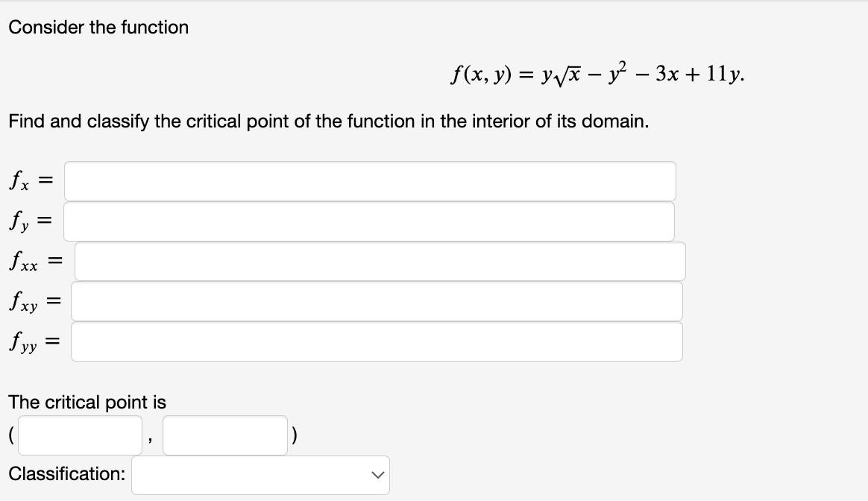The image size is (868, 501).
Task: Click the f_xx equals label
Action: (36, 261)
